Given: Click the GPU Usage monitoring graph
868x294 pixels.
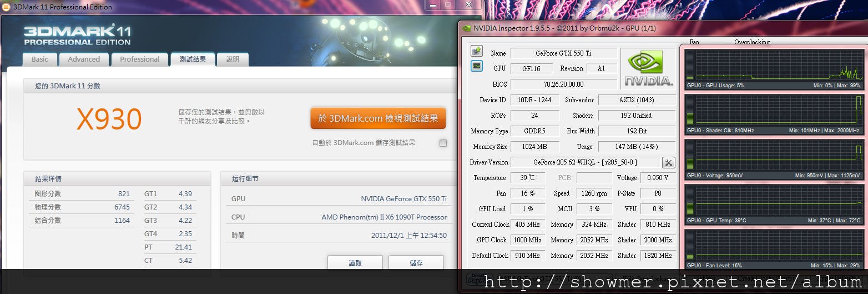Looking at the screenshot, I should click(773, 69).
